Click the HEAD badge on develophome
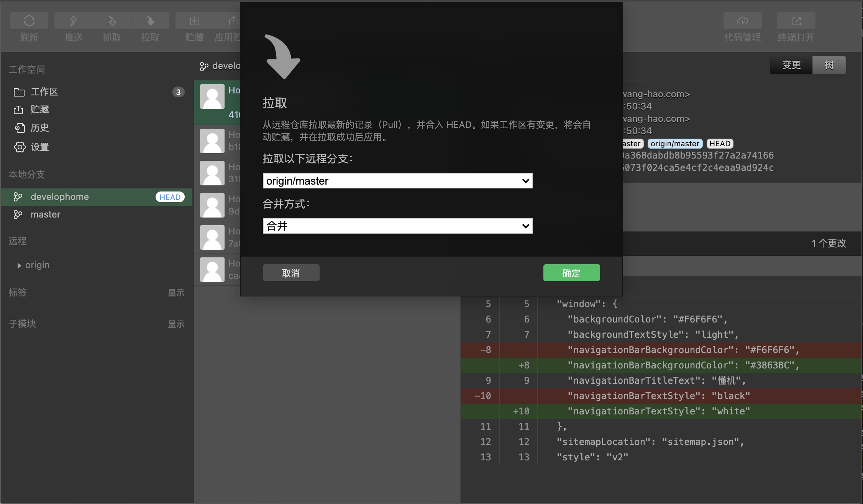The height and width of the screenshot is (504, 863). [x=170, y=197]
